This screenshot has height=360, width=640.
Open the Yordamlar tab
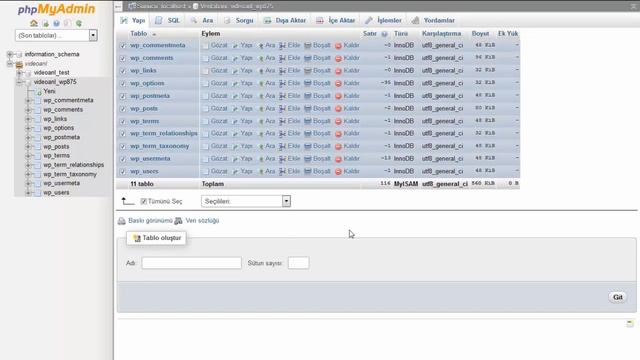coord(433,20)
